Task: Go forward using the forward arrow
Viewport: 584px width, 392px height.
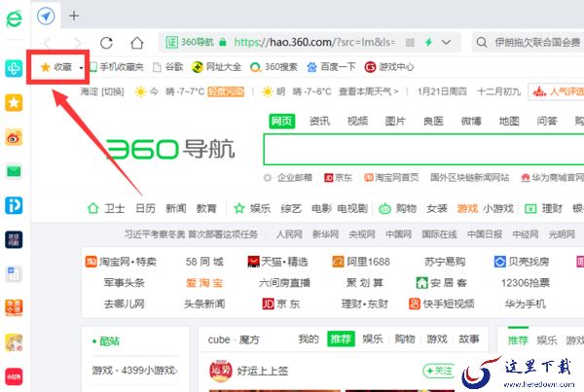Action: pos(77,43)
